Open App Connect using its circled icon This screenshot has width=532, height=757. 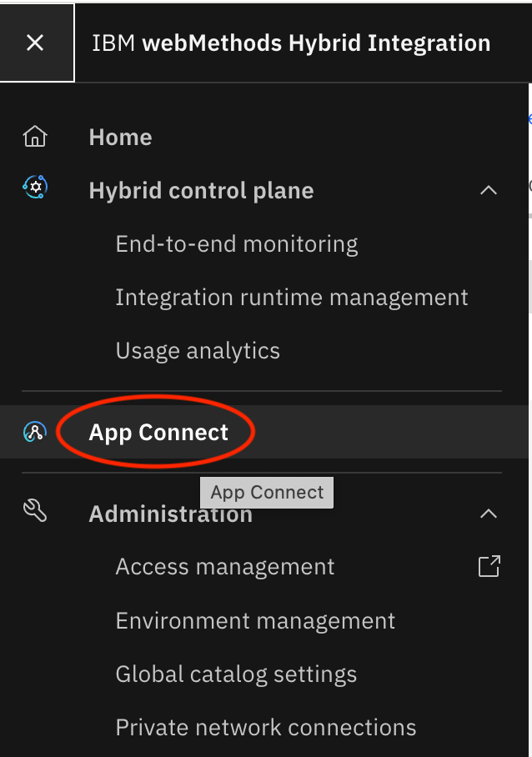35,432
